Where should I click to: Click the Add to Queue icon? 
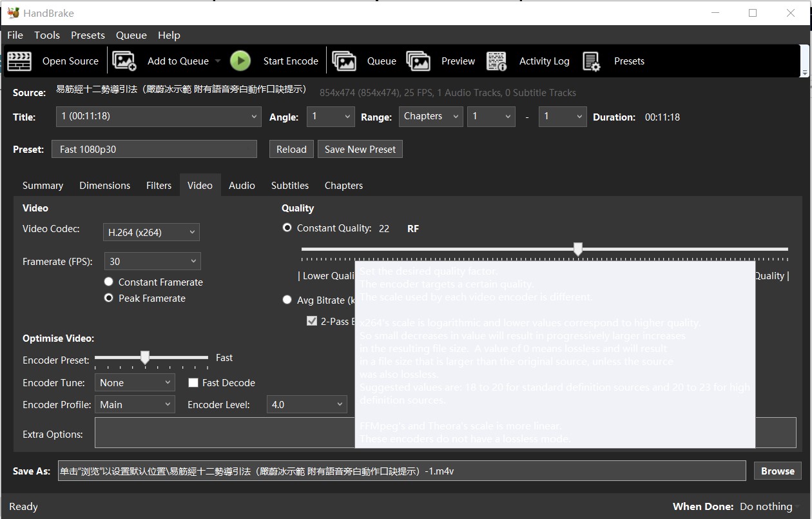[124, 61]
